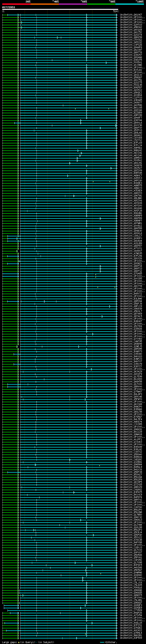Screen dimensions: 146x644
Task: Select hit label UniRef100_Q9SNZ1
Action: 131,263
